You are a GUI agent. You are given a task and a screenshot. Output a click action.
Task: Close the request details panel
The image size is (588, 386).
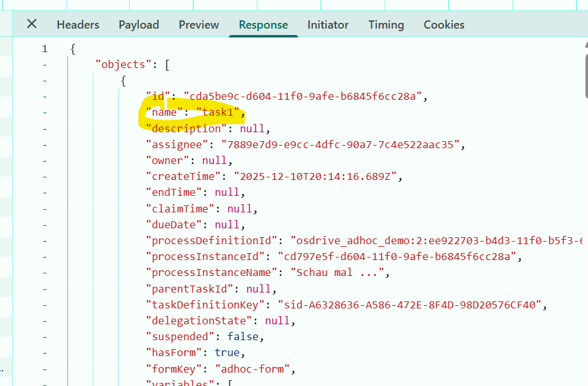point(32,24)
